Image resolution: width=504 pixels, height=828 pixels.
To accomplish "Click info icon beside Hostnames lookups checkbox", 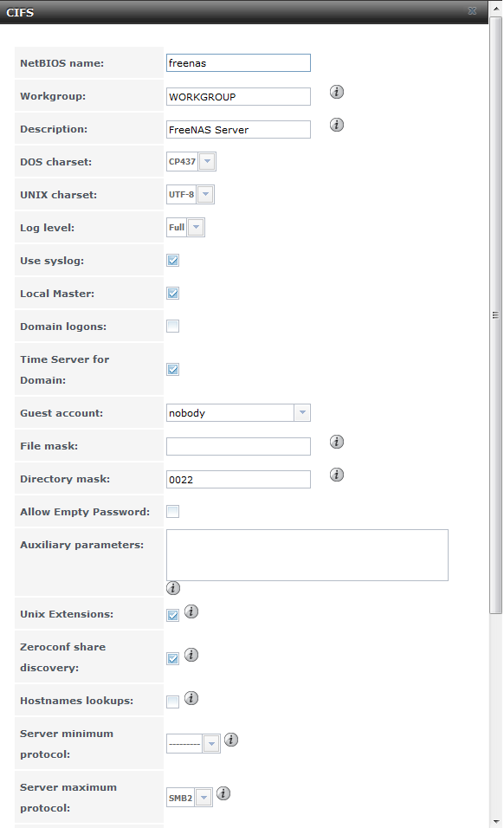I will tap(191, 698).
